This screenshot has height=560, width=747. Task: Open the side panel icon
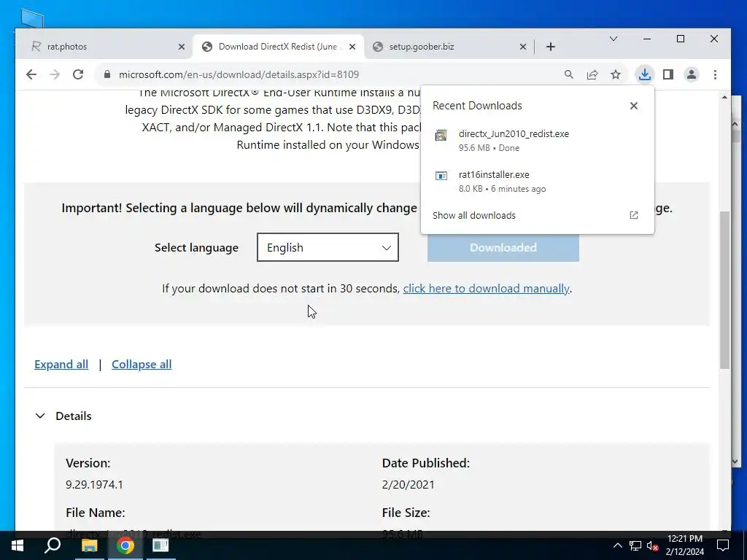pyautogui.click(x=668, y=74)
